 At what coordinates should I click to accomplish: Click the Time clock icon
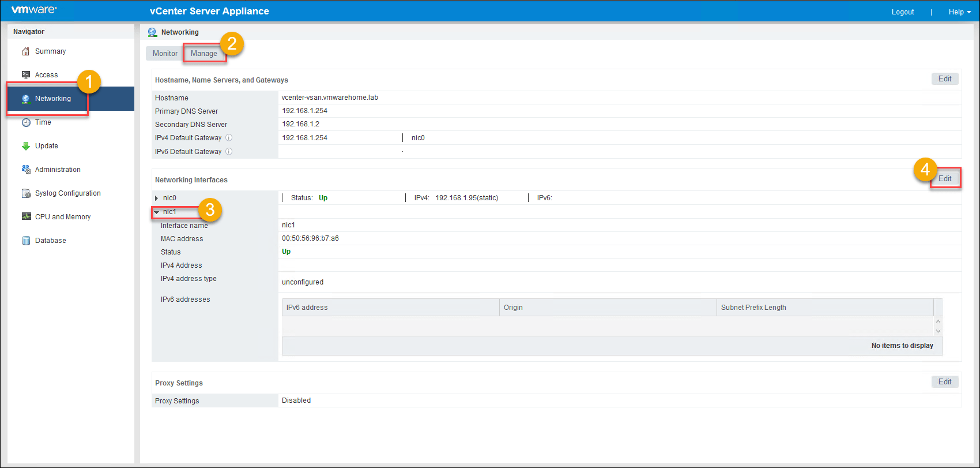point(25,122)
